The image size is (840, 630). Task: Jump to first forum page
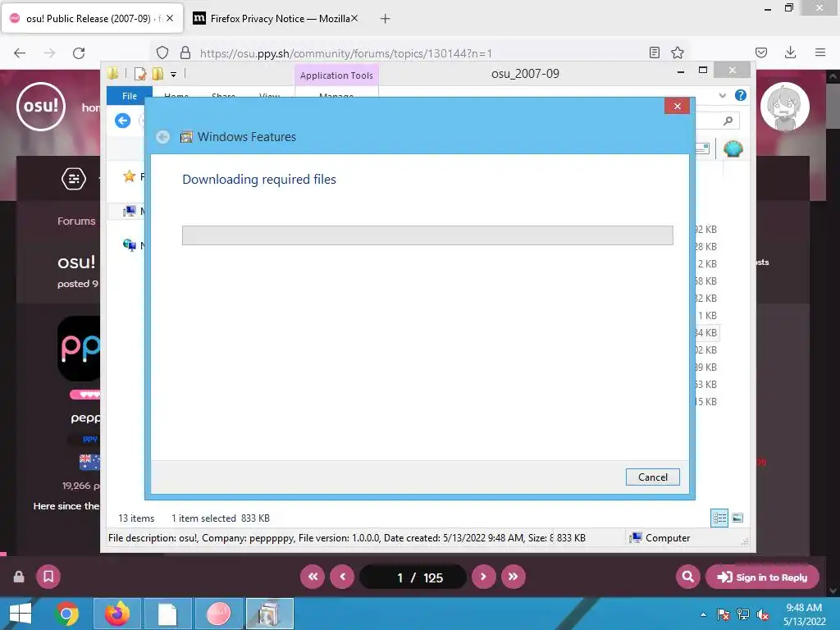313,577
